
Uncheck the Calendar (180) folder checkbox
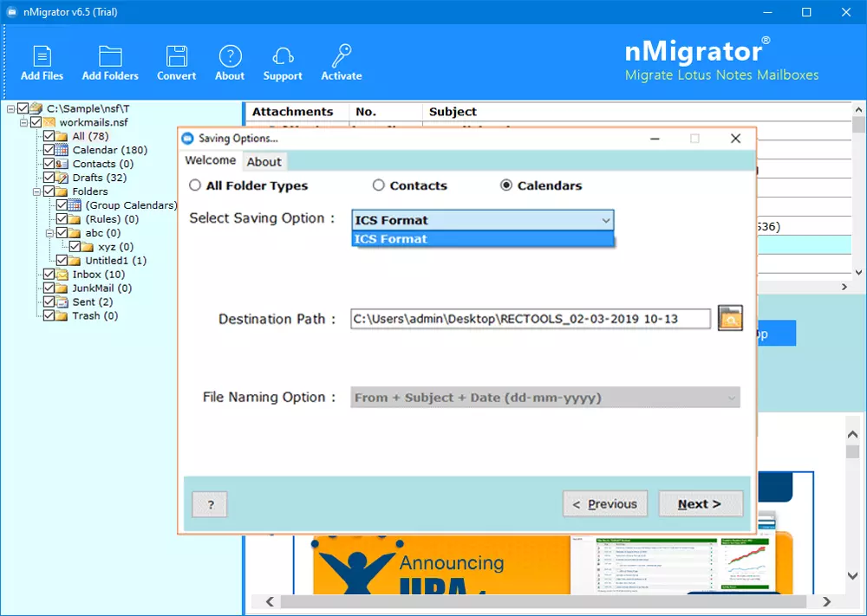pos(49,150)
